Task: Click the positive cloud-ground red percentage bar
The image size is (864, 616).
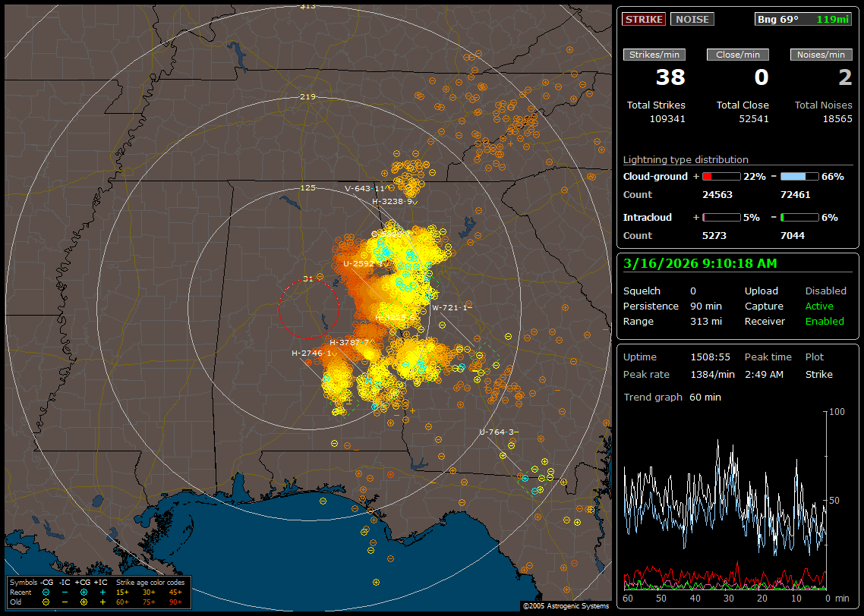Action: [721, 176]
